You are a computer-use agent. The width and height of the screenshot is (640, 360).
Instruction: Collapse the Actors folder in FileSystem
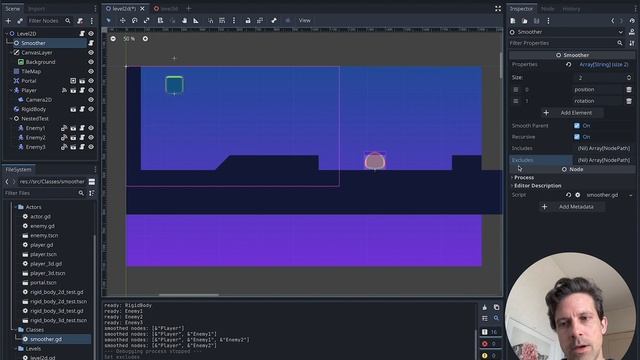(16, 207)
